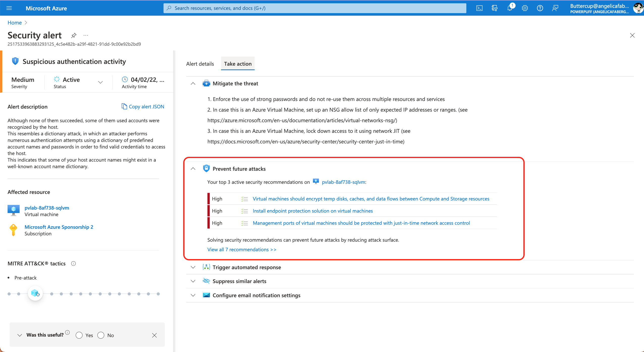Open View all 7 recommendations link

point(241,249)
